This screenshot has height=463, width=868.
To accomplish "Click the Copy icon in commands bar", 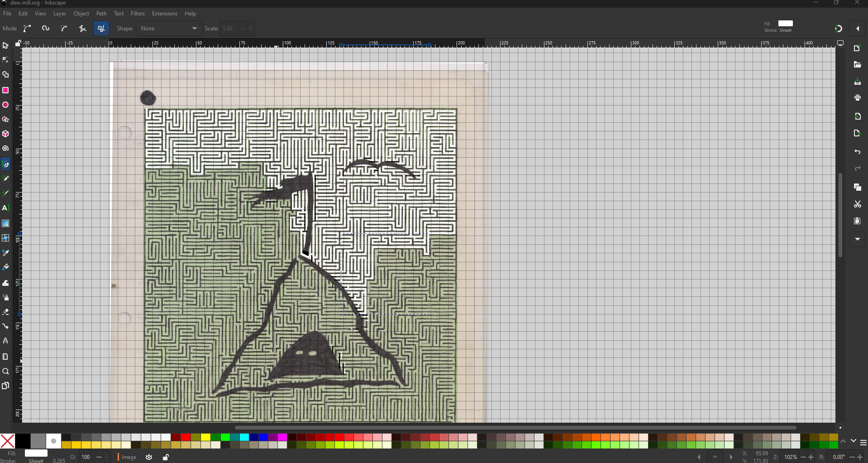I will pyautogui.click(x=857, y=187).
